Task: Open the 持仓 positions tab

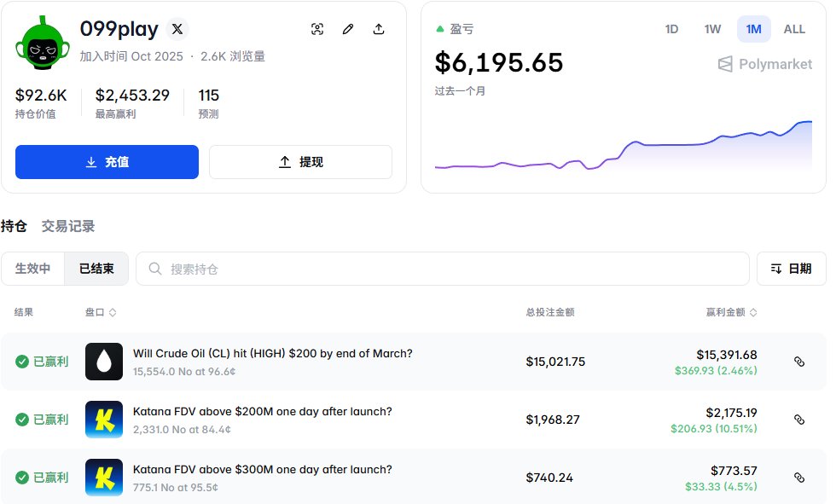Action: pos(14,226)
